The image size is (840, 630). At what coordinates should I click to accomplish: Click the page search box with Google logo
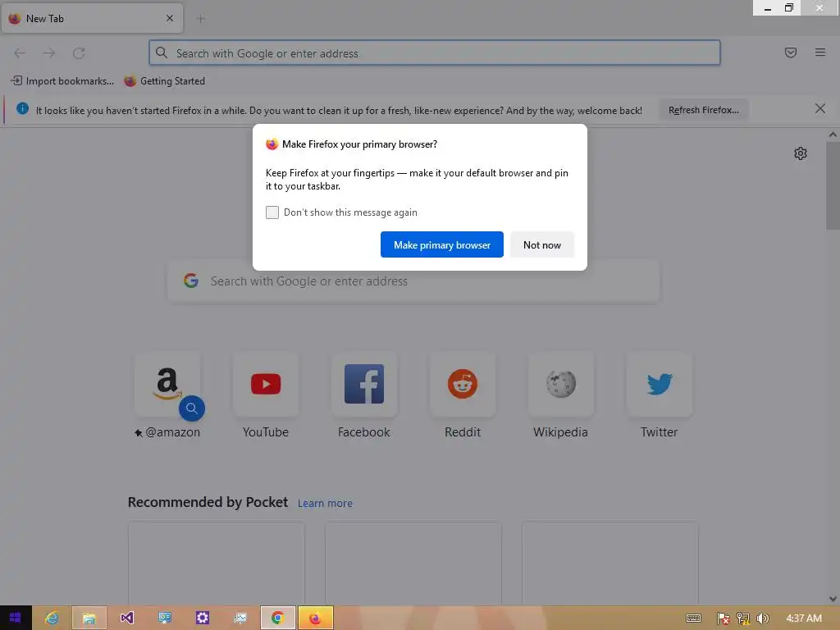413,281
